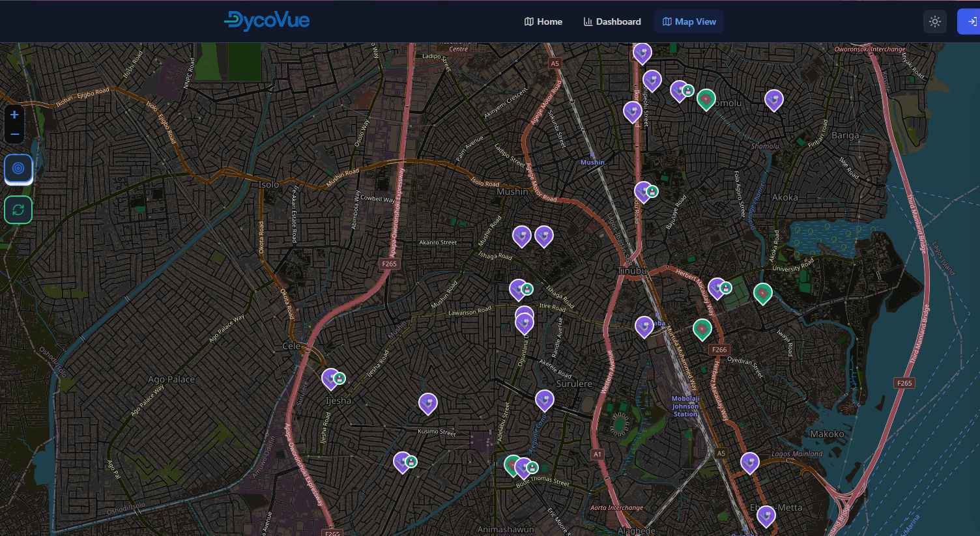The height and width of the screenshot is (536, 980).
Task: Click the left marker of the pair above Ishaga Road
Action: [x=521, y=236]
